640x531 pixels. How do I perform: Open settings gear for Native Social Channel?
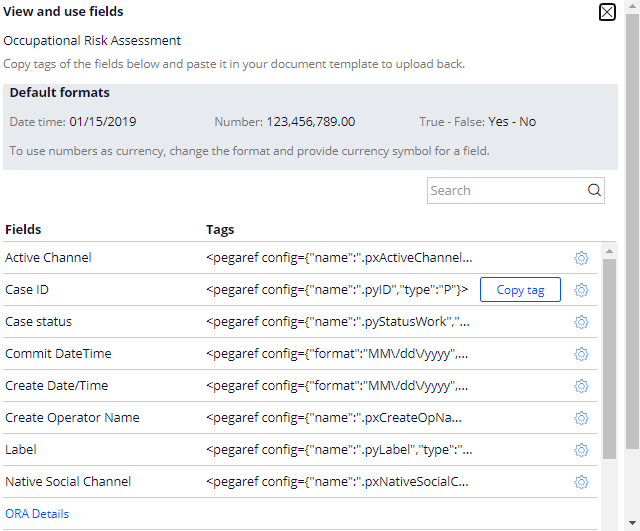[x=581, y=482]
